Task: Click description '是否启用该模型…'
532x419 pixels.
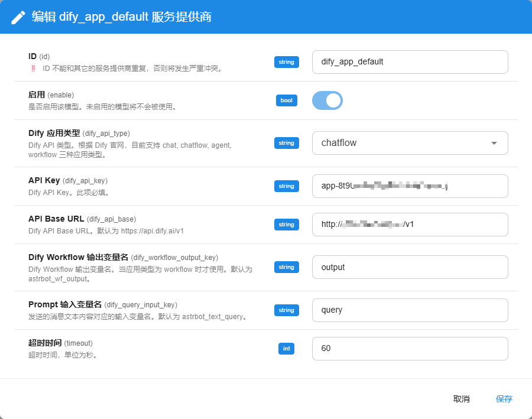Action: coord(102,107)
